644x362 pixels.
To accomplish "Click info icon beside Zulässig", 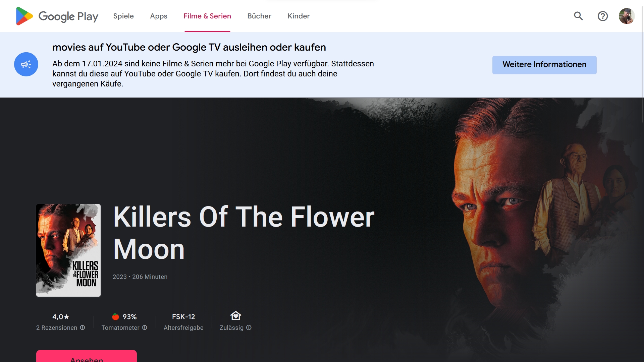I will 249,327.
